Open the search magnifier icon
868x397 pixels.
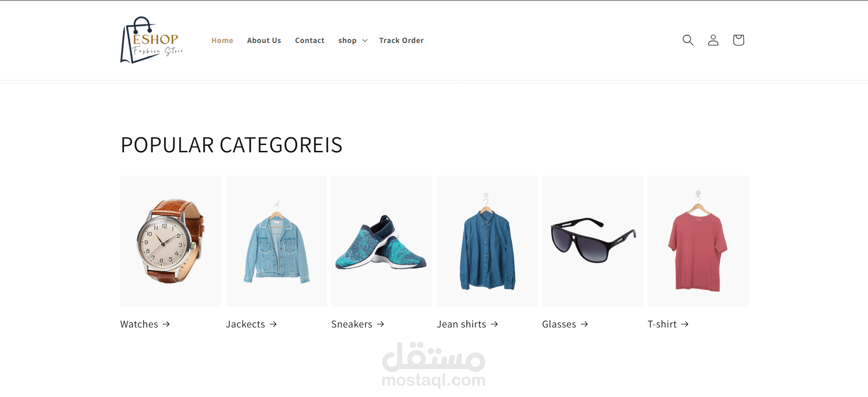688,40
